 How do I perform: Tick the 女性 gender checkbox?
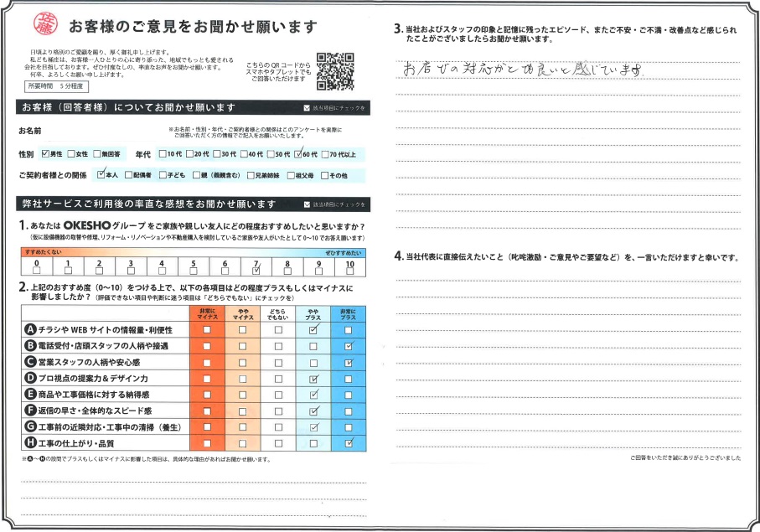click(x=72, y=154)
